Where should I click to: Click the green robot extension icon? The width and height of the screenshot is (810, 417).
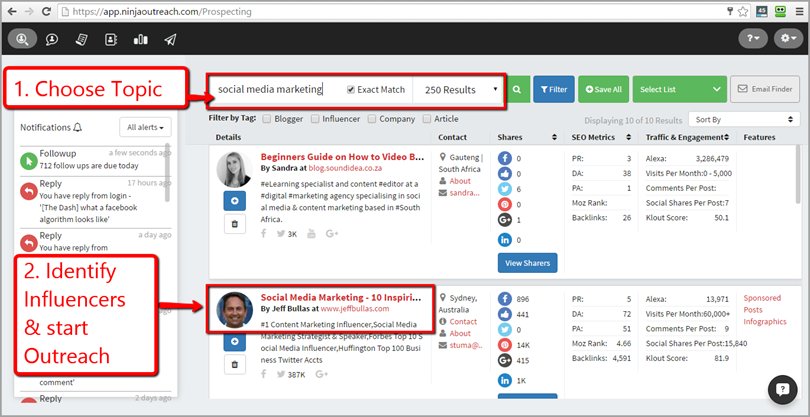(781, 11)
